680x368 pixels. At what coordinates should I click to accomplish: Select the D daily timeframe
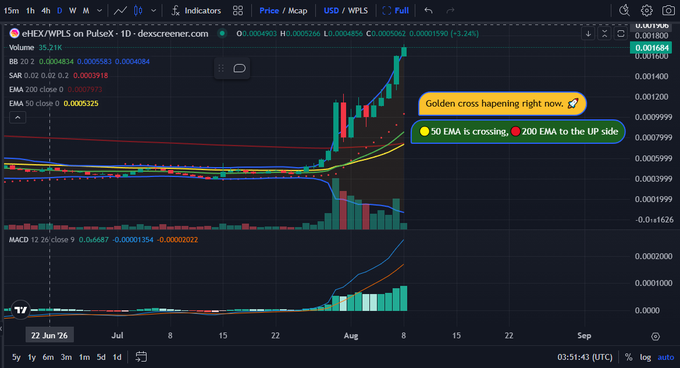(x=59, y=10)
